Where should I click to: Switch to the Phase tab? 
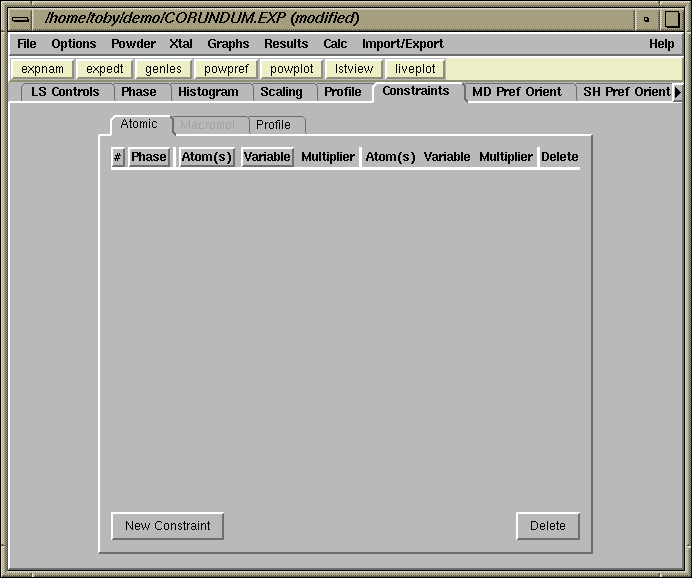139,92
